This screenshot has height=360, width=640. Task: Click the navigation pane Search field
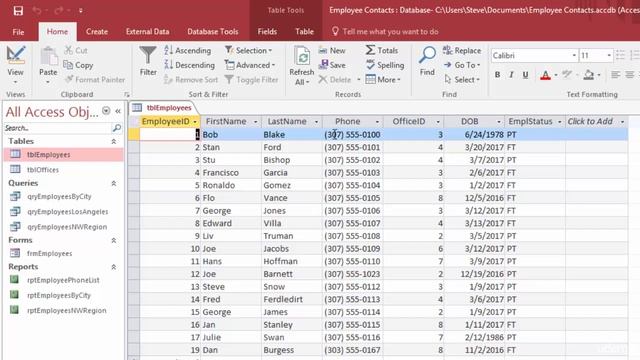[57, 128]
